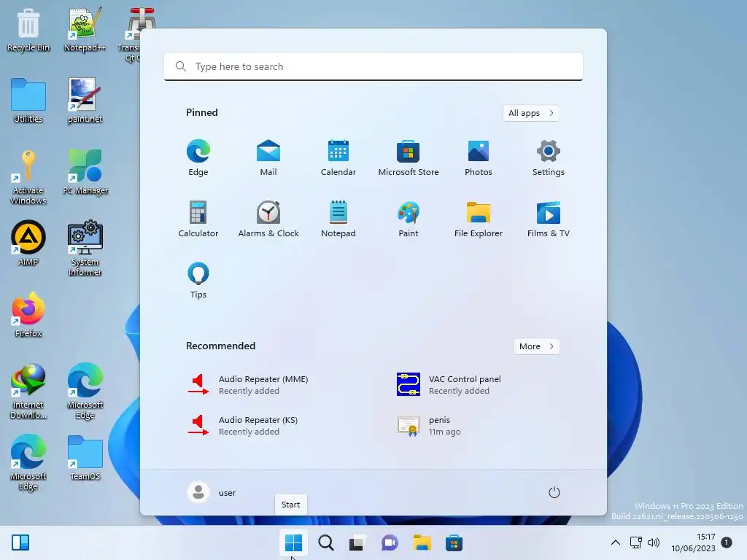
Task: Open Alarms & Clock
Action: (x=268, y=219)
